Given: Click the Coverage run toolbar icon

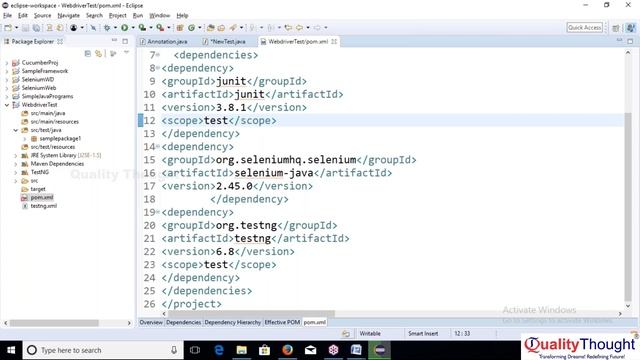Looking at the screenshot, I should (x=142, y=28).
